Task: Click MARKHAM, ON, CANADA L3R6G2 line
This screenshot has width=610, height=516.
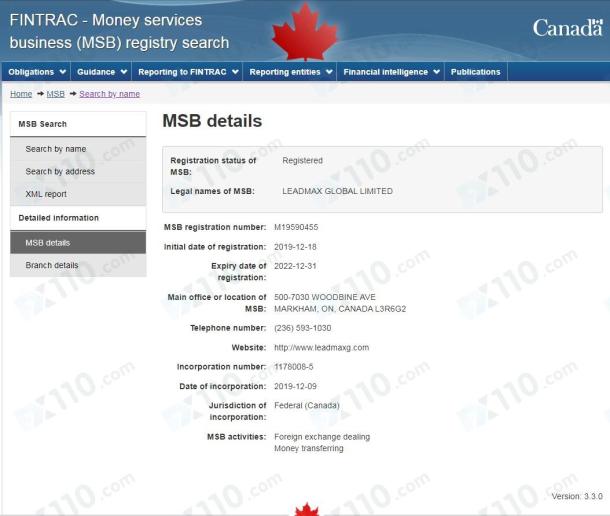Action: point(340,309)
